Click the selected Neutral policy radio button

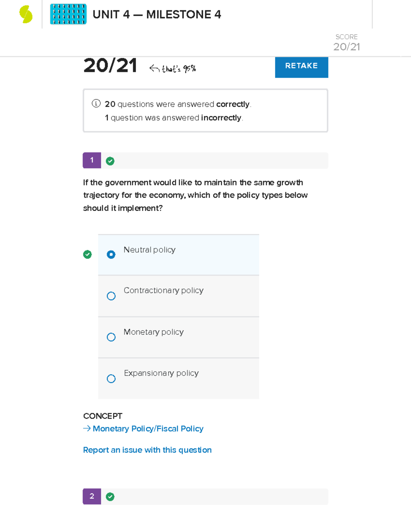pos(111,254)
